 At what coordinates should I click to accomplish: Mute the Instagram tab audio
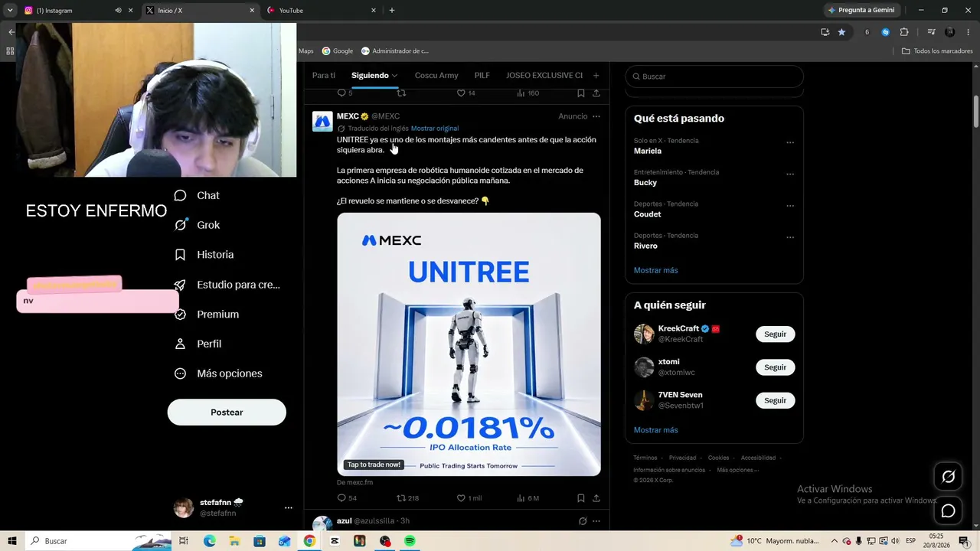[118, 11]
